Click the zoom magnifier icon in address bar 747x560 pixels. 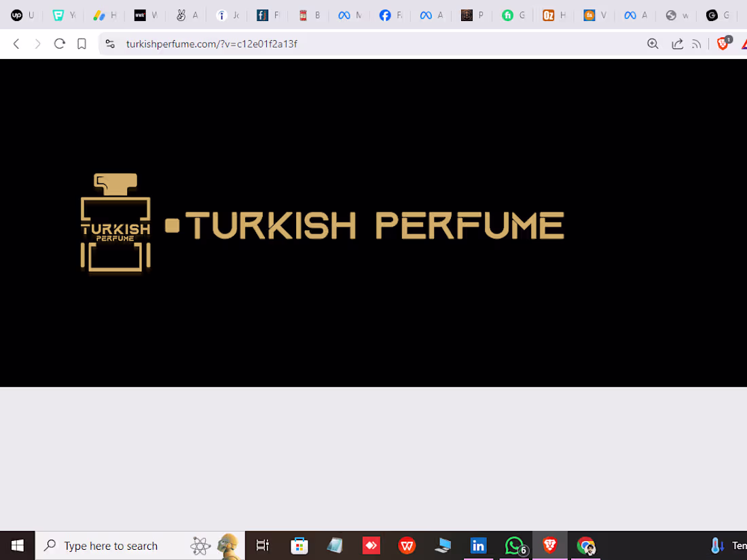point(652,43)
